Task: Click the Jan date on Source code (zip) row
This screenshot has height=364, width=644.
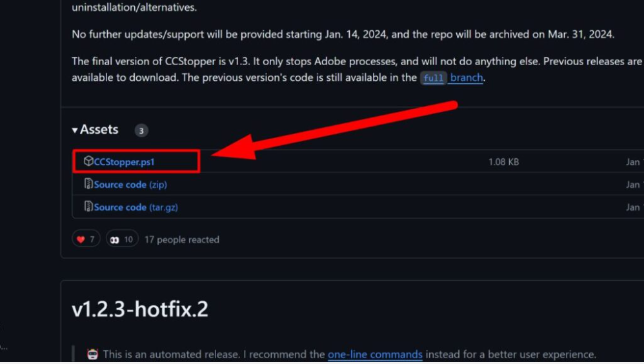Action: [634, 185]
